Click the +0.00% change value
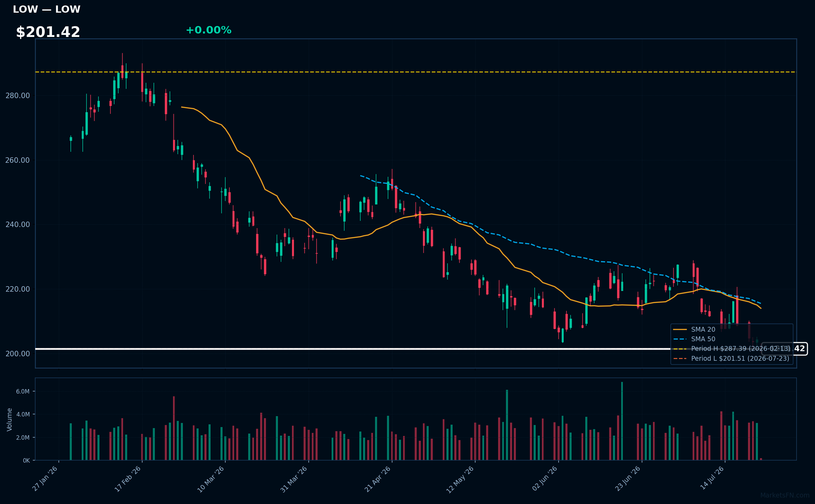 [x=209, y=30]
